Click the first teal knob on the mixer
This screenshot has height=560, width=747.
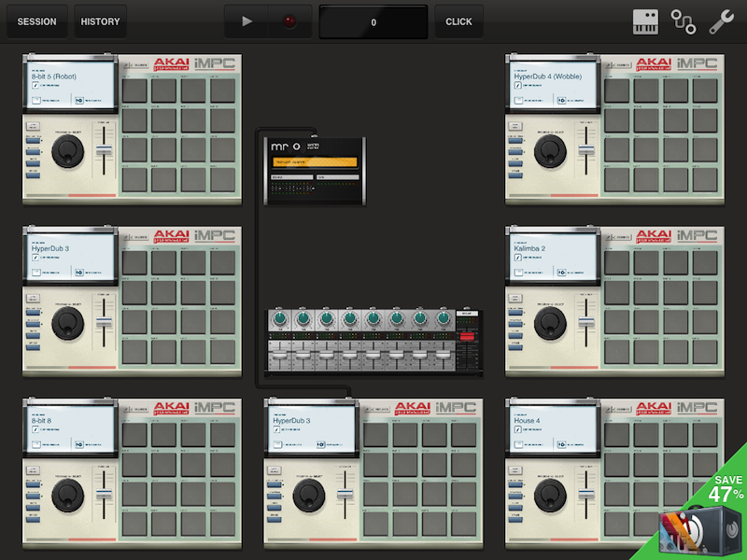click(279, 318)
